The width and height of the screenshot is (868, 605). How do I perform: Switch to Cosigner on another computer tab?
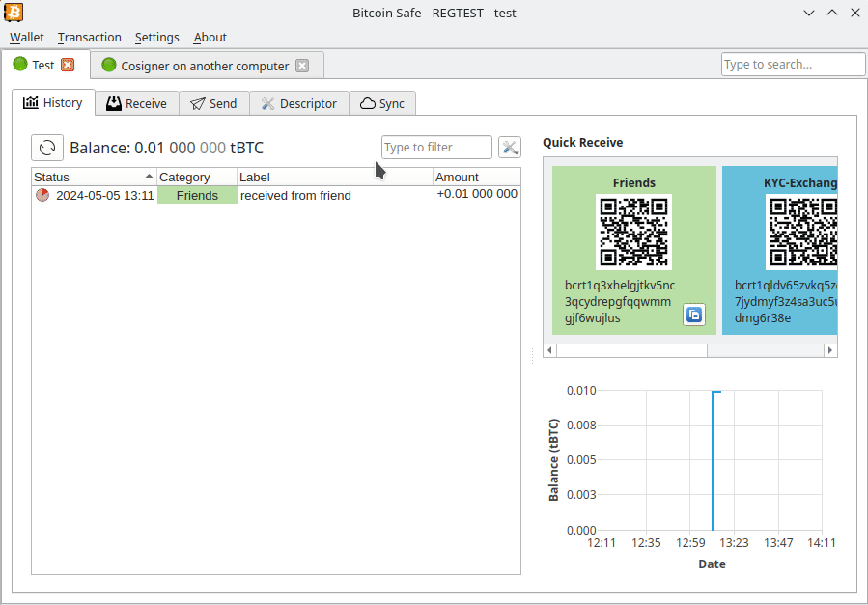coord(205,66)
